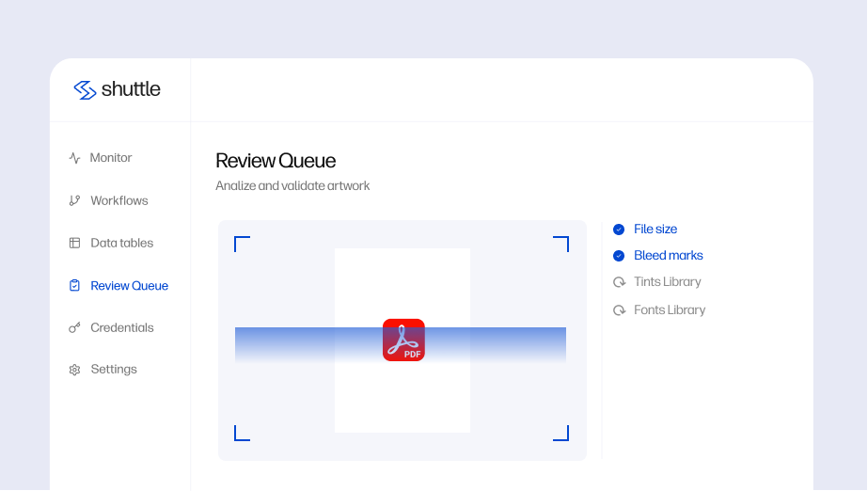
Task: Select the Tints Library check item
Action: [667, 282]
